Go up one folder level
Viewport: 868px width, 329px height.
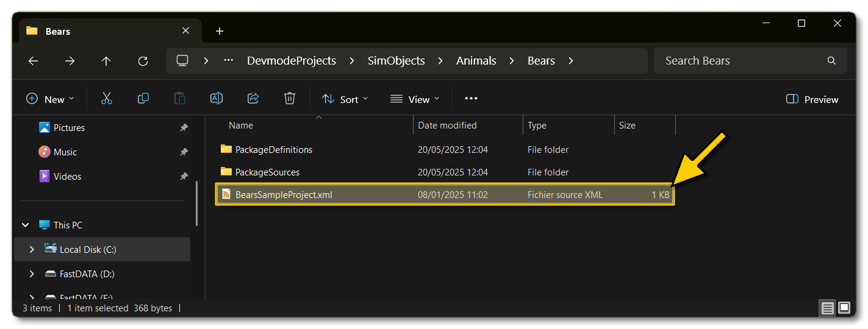(106, 61)
